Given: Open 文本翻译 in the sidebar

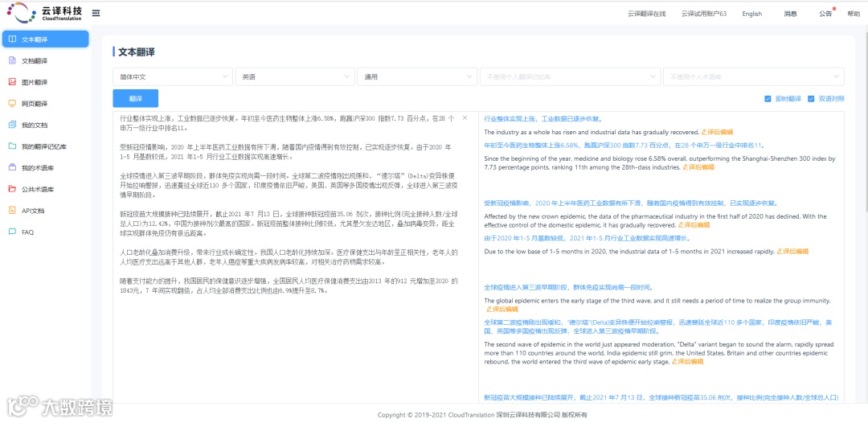Looking at the screenshot, I should coord(45,39).
